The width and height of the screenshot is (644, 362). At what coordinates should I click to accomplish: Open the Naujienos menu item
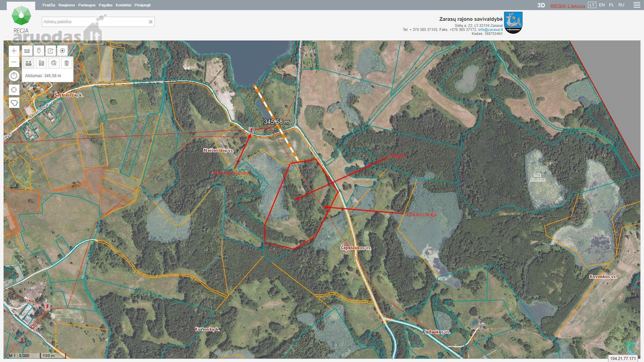coord(66,5)
